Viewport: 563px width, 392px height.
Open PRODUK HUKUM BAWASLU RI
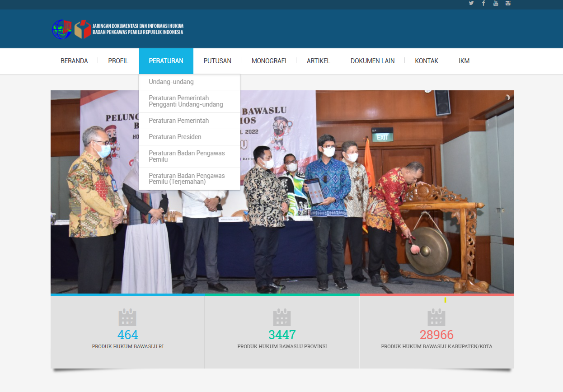(x=127, y=347)
